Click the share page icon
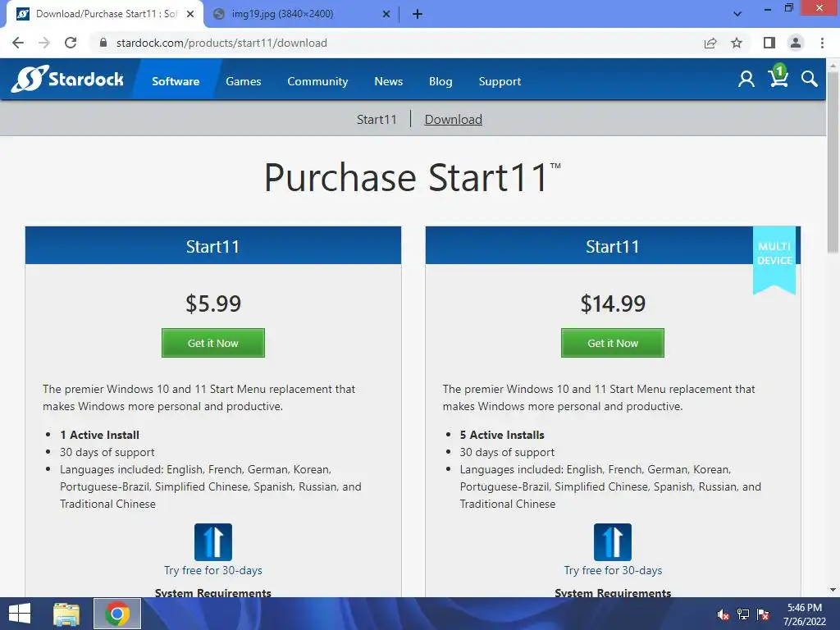840x630 pixels. coord(710,43)
